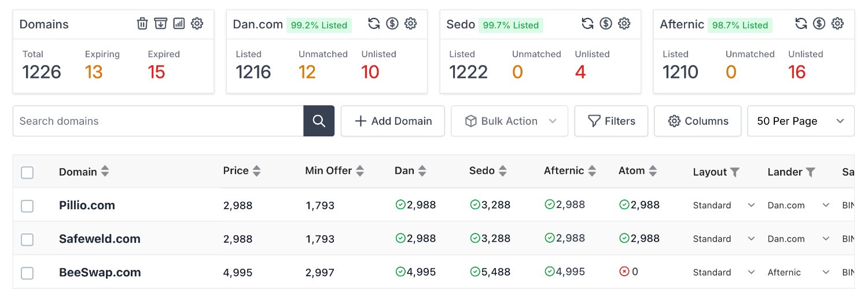Click the 99.2% Listed badge on Dan.com
Image resolution: width=868 pixels, height=289 pixels.
click(x=319, y=25)
